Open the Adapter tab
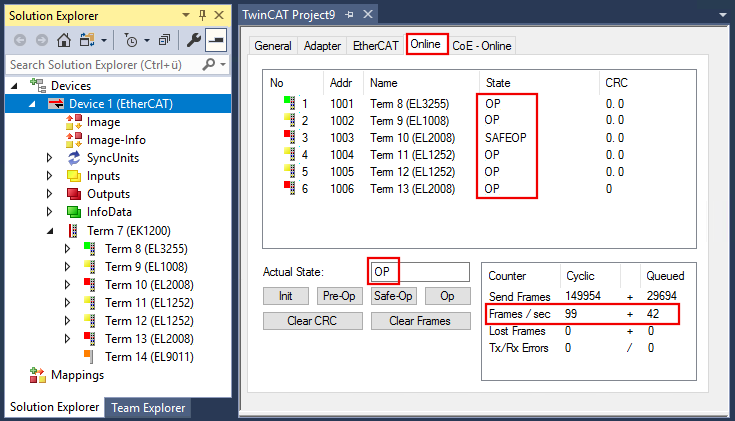This screenshot has width=735, height=421. point(322,46)
